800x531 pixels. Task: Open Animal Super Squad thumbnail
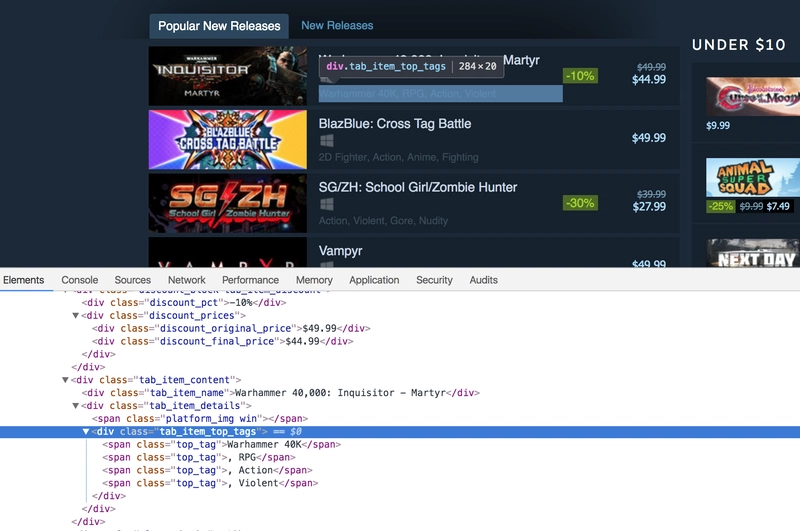pos(753,177)
